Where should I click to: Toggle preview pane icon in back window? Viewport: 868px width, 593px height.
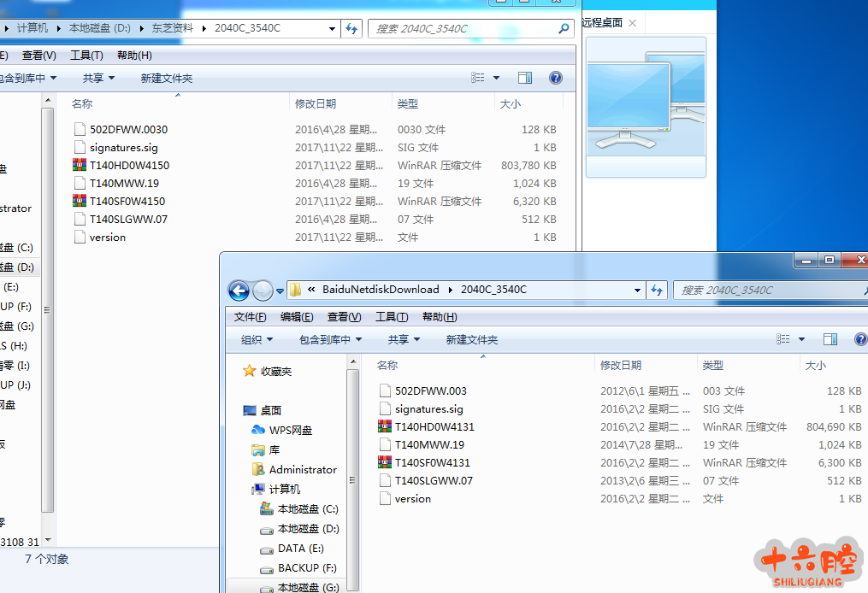pos(525,78)
